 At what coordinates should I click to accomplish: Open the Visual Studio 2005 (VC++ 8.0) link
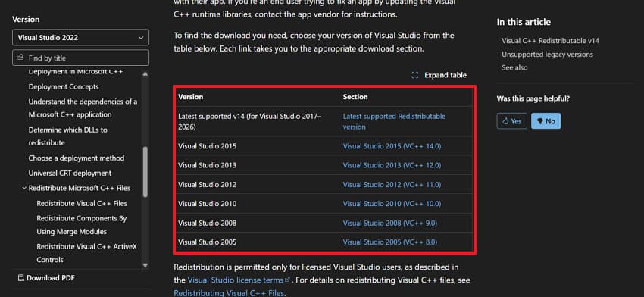pyautogui.click(x=389, y=242)
